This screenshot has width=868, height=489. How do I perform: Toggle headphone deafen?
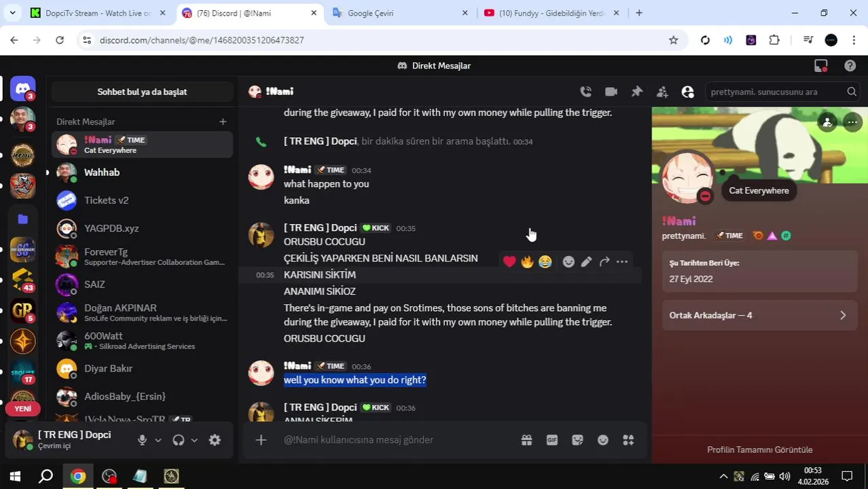pyautogui.click(x=179, y=440)
